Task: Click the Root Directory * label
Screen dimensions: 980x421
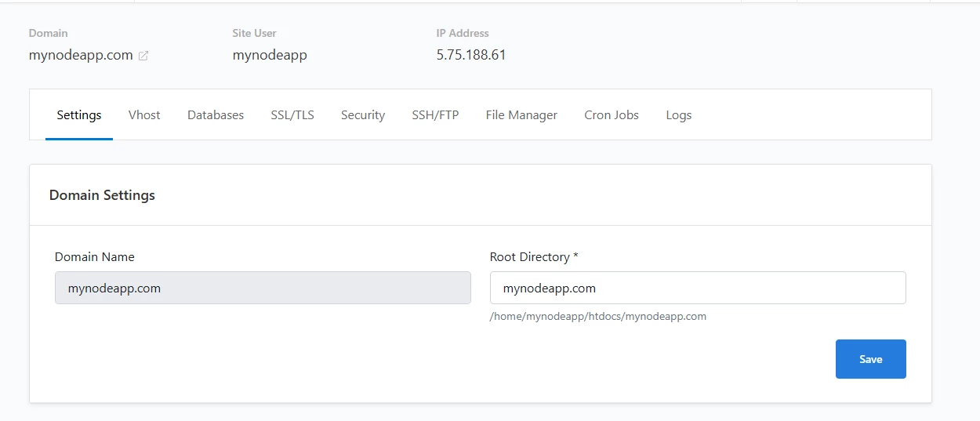Action: pos(534,256)
